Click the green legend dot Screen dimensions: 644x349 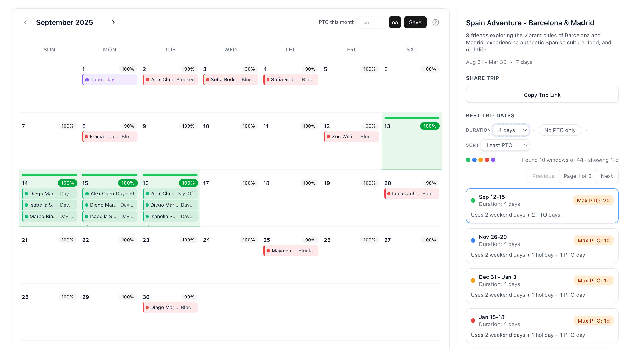click(x=468, y=160)
